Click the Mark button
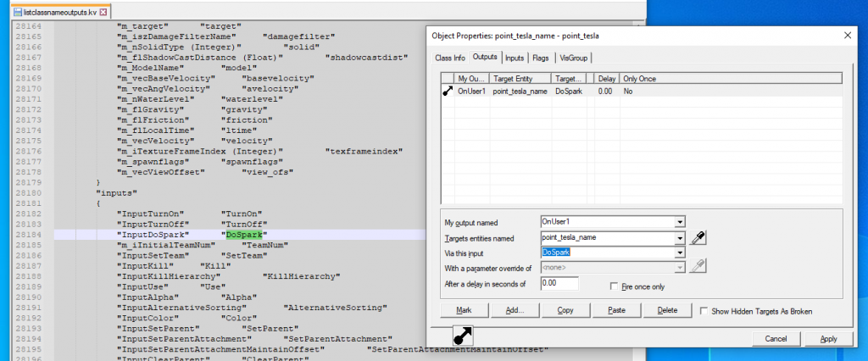The height and width of the screenshot is (361, 868). coord(464,310)
